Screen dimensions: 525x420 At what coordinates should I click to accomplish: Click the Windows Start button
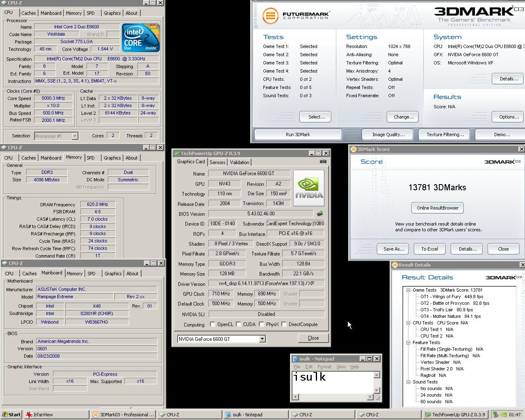(11, 415)
